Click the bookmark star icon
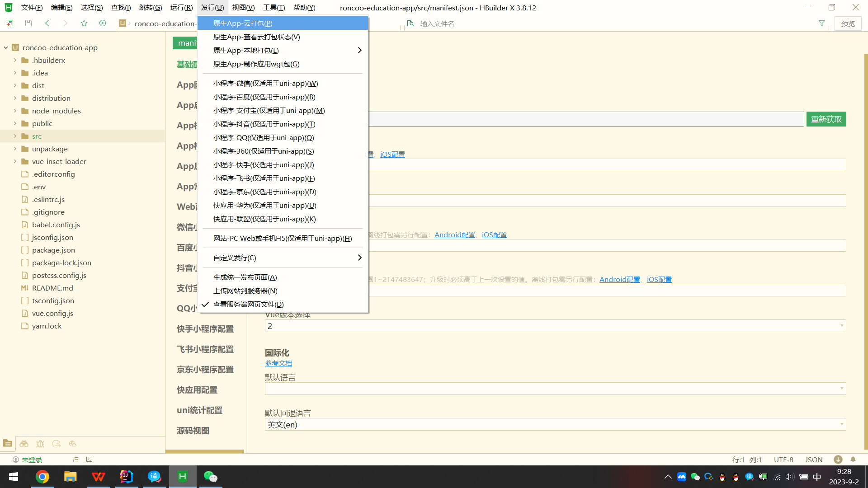Screen dimensions: 868x488 pyautogui.click(x=84, y=23)
